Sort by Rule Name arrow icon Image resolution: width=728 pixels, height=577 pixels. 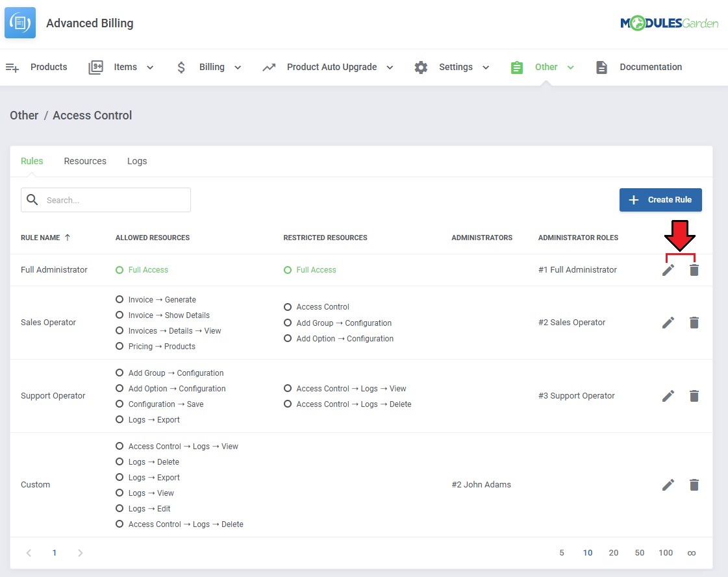[x=68, y=238]
